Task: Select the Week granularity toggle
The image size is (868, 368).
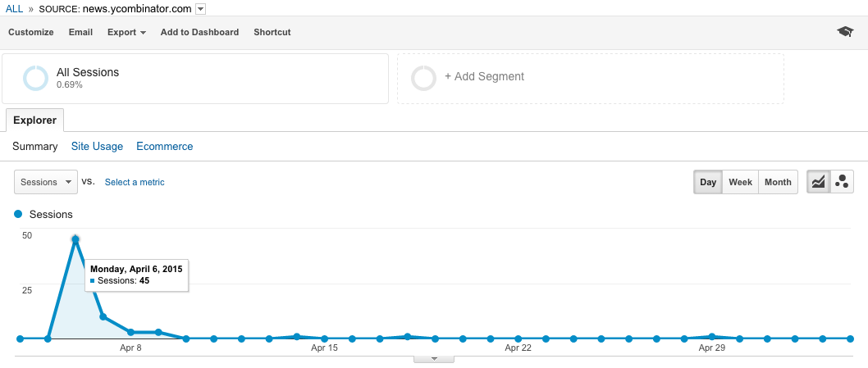Action: tap(740, 182)
